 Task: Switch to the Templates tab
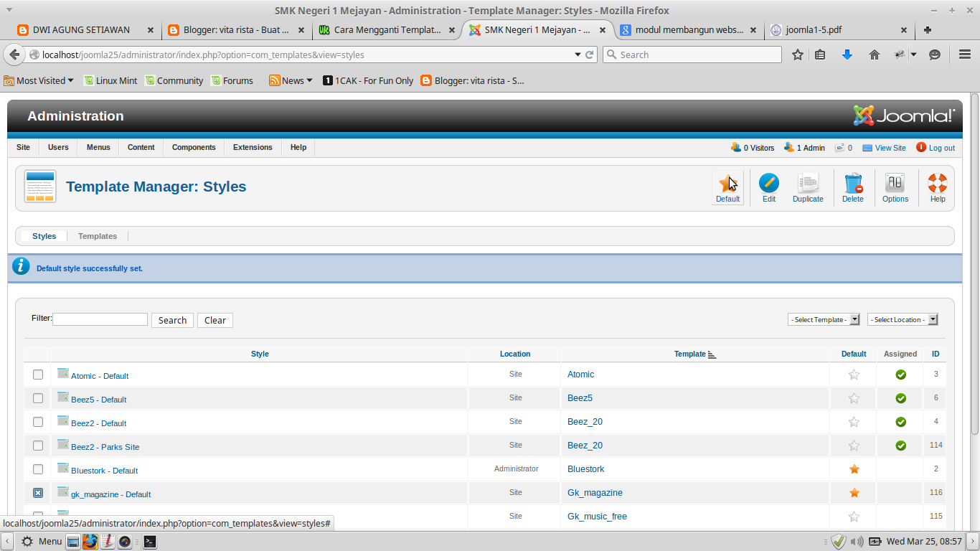click(97, 235)
